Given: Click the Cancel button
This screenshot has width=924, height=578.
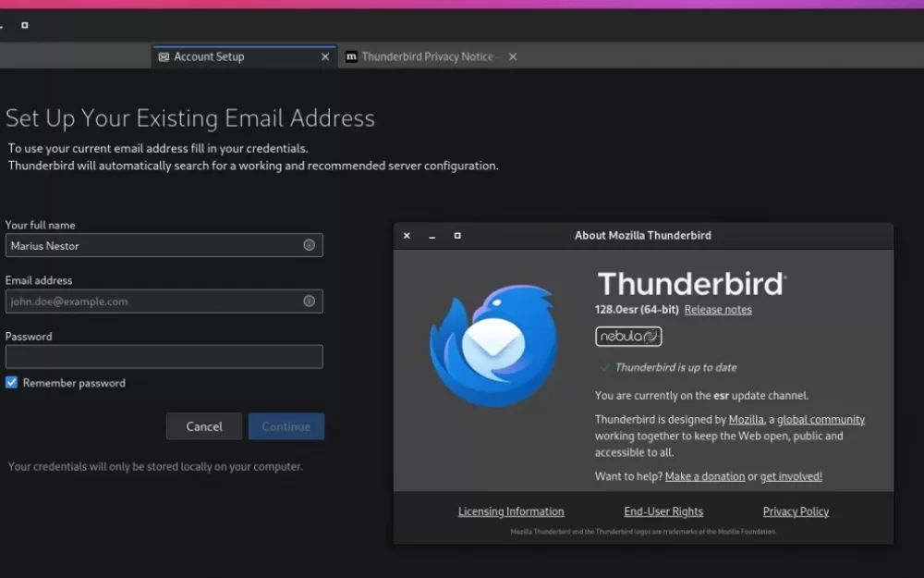Looking at the screenshot, I should (x=203, y=426).
